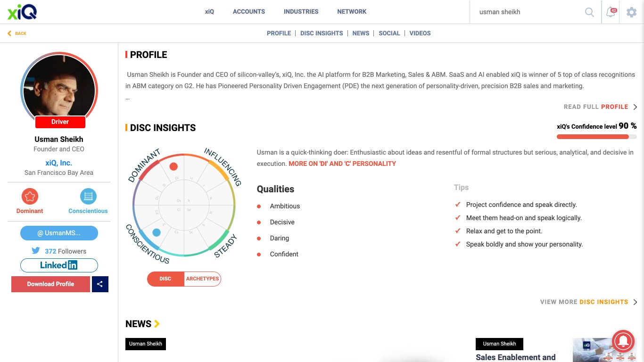Click the blue dot on DISC wheel

[157, 232]
